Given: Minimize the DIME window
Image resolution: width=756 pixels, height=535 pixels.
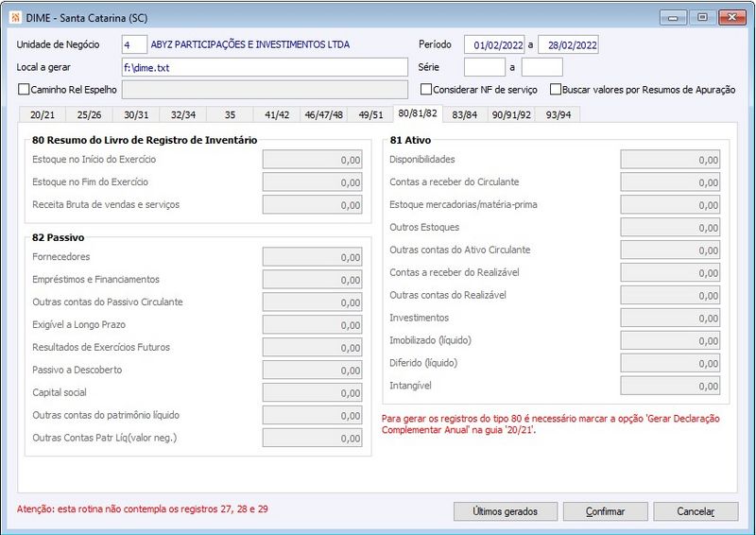Looking at the screenshot, I should coord(674,18).
